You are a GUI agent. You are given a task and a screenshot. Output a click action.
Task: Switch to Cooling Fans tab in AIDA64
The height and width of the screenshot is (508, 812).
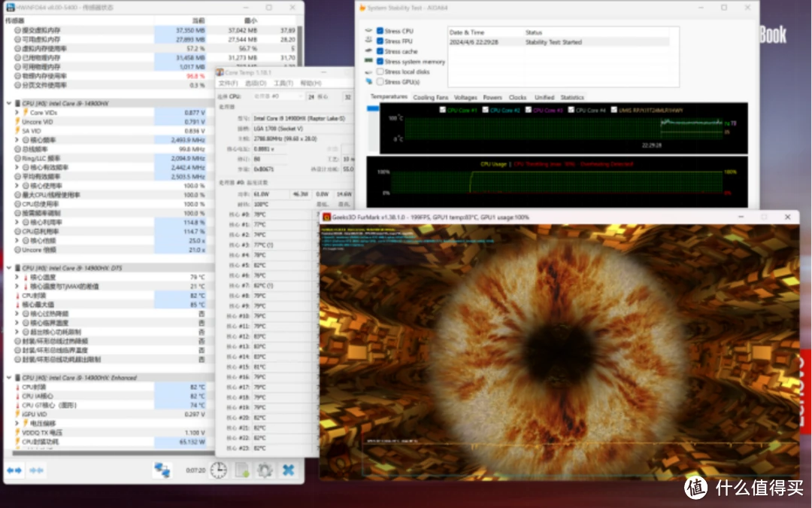coord(430,97)
